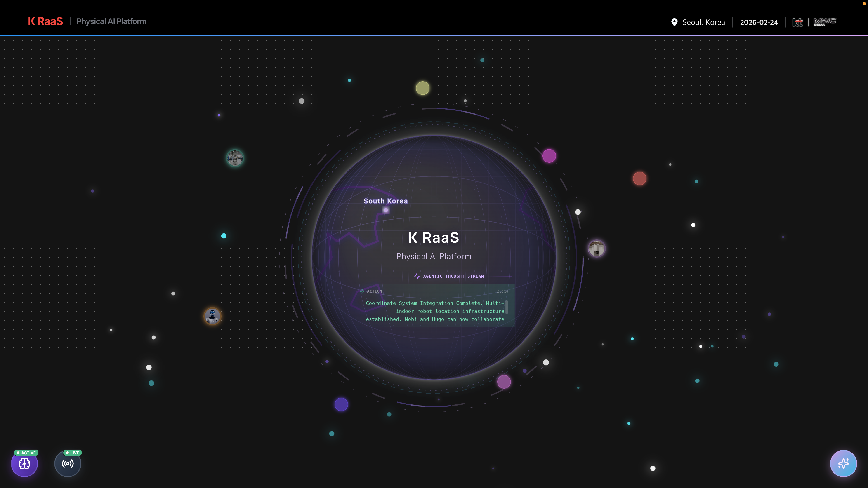Viewport: 868px width, 488px height.
Task: Click the MWC logo in header
Action: pyautogui.click(x=825, y=22)
